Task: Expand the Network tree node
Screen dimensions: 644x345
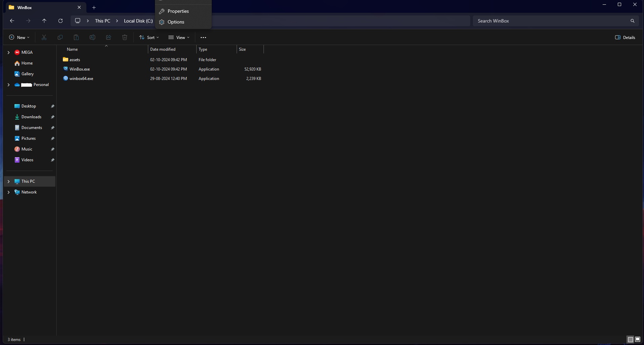Action: [x=9, y=192]
